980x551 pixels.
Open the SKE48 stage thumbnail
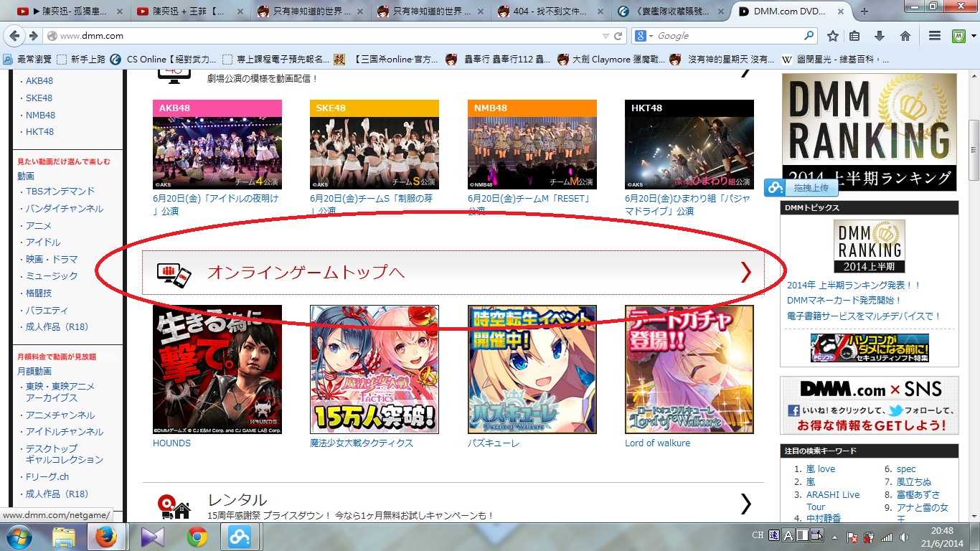(374, 144)
